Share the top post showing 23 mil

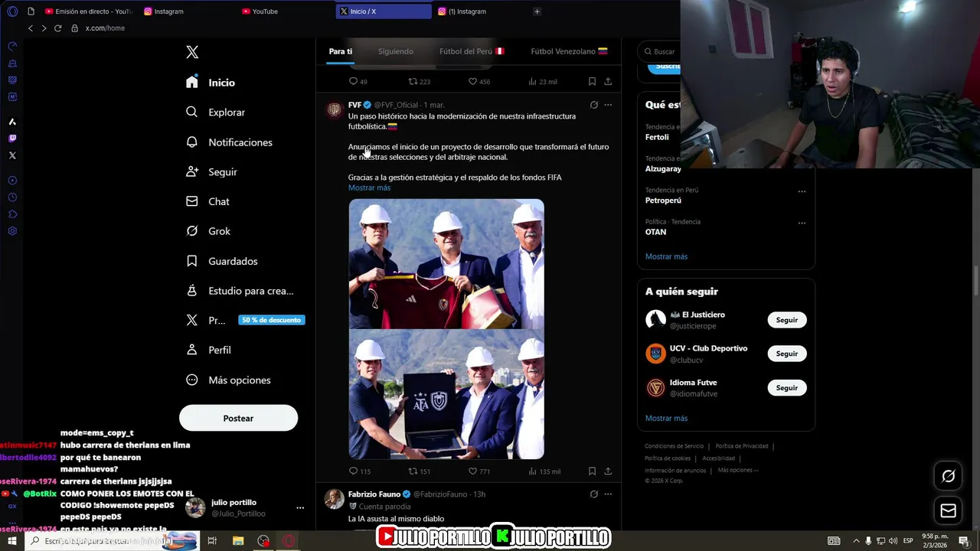click(x=608, y=81)
